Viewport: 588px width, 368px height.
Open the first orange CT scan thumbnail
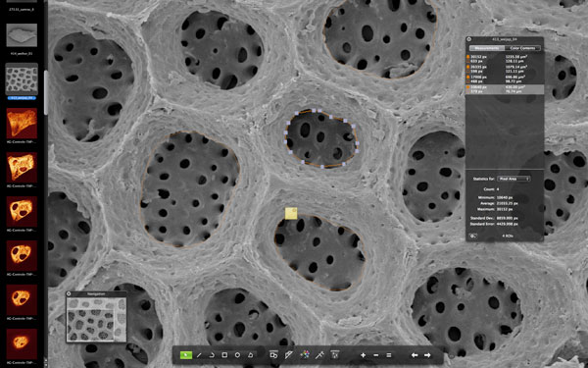point(22,124)
